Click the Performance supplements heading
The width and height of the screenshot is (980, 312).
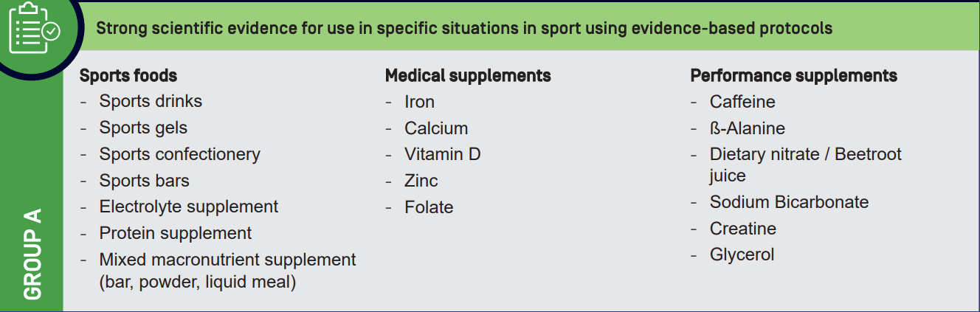[794, 75]
